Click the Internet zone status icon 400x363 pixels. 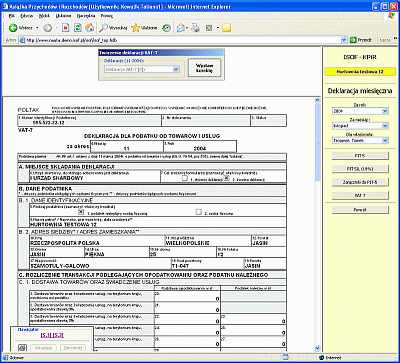[x=321, y=358]
